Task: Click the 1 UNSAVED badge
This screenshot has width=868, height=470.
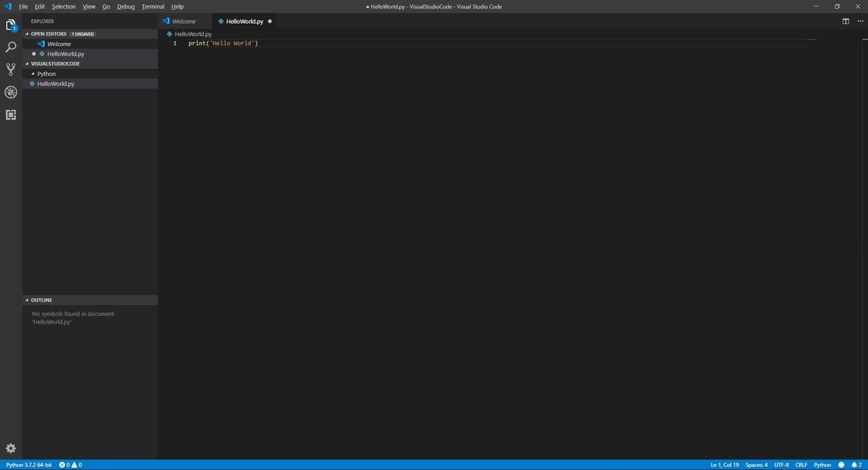Action: click(82, 34)
